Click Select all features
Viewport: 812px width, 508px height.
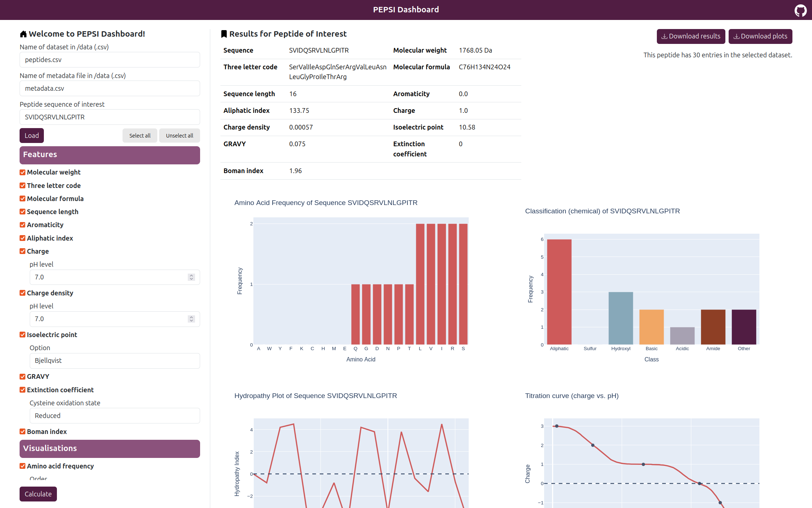140,136
